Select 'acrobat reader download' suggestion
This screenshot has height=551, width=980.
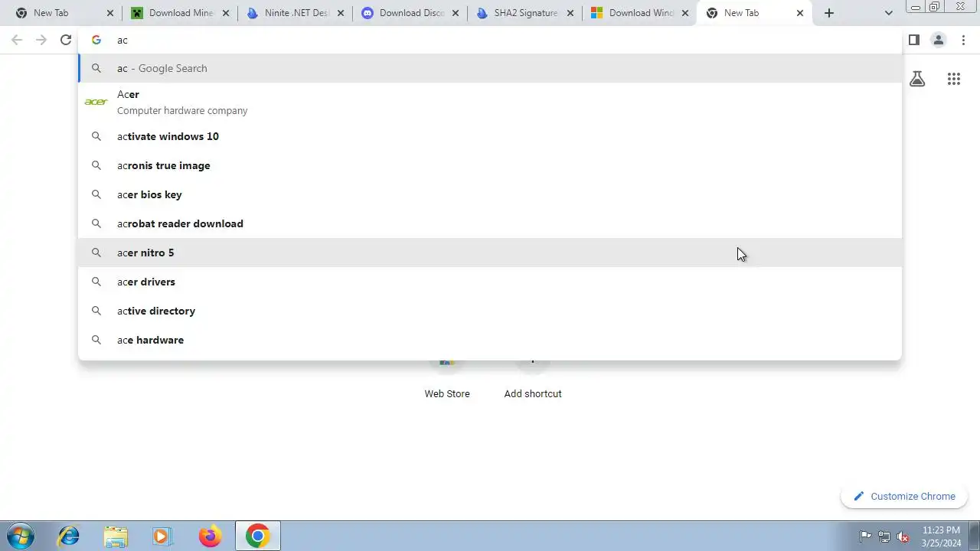pos(490,223)
